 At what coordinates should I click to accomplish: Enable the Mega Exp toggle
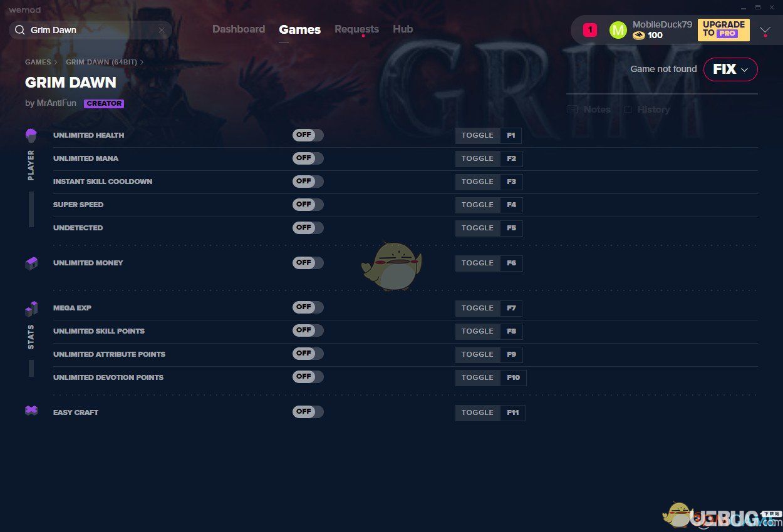tap(308, 307)
